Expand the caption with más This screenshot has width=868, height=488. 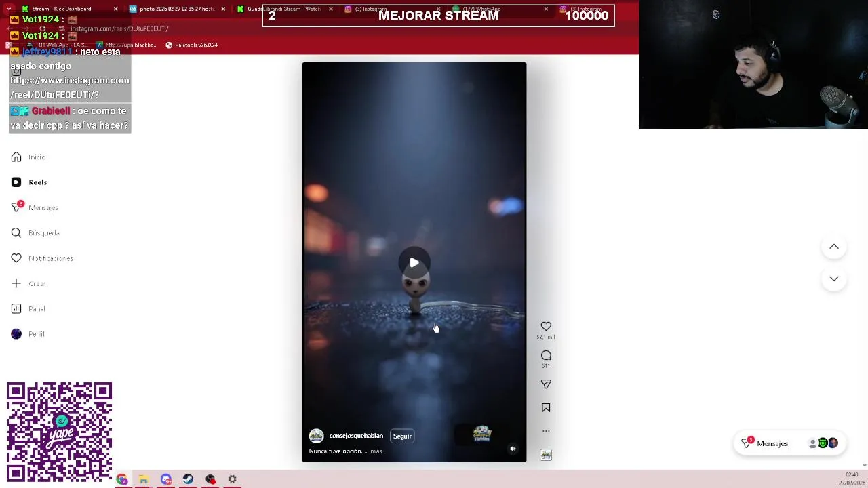(x=376, y=451)
